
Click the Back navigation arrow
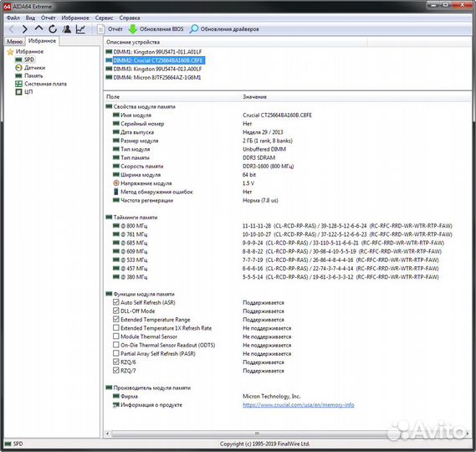(12, 29)
